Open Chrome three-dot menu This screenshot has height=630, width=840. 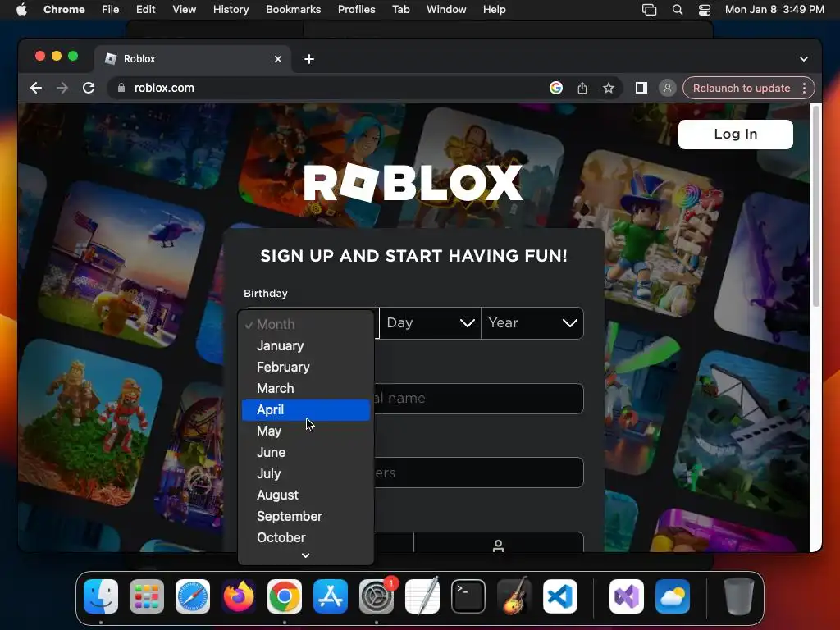pyautogui.click(x=804, y=88)
